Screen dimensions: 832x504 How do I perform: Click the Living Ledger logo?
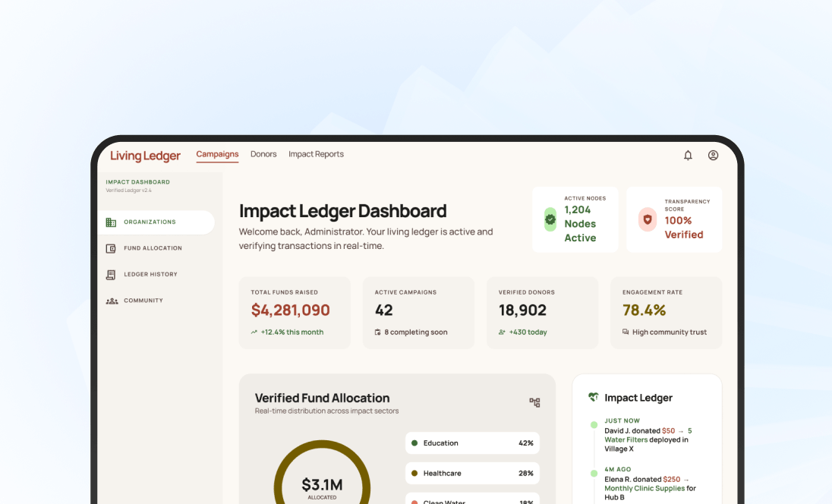pos(145,155)
